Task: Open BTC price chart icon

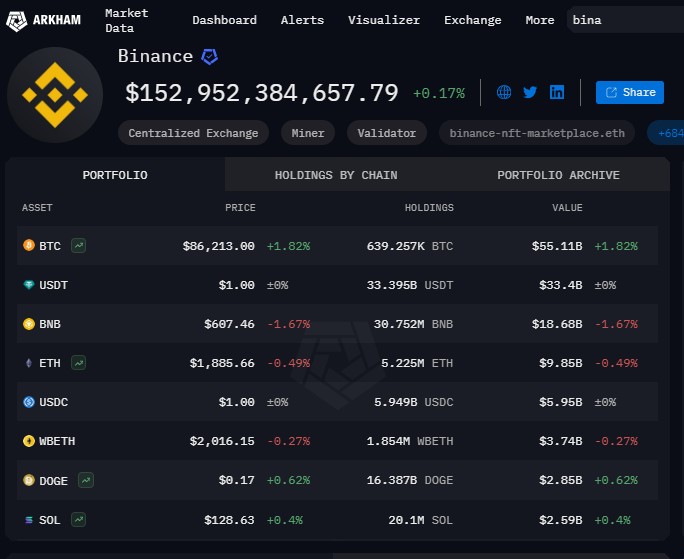Action: pyautogui.click(x=79, y=246)
